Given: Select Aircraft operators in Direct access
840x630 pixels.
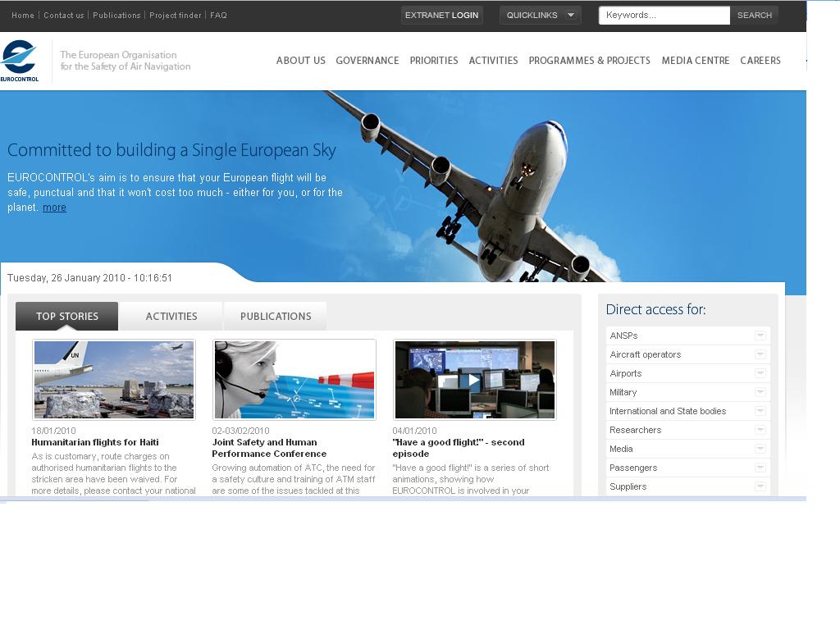Looking at the screenshot, I should coord(645,354).
